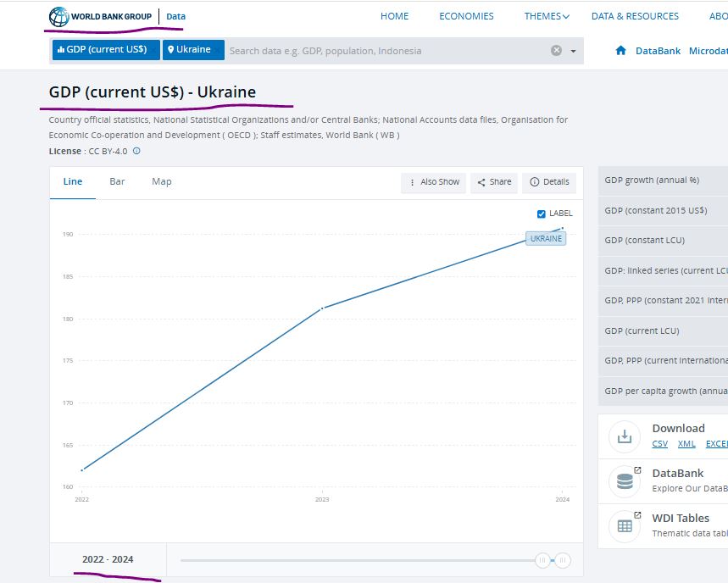Click the 2024 data point on chart

562,228
